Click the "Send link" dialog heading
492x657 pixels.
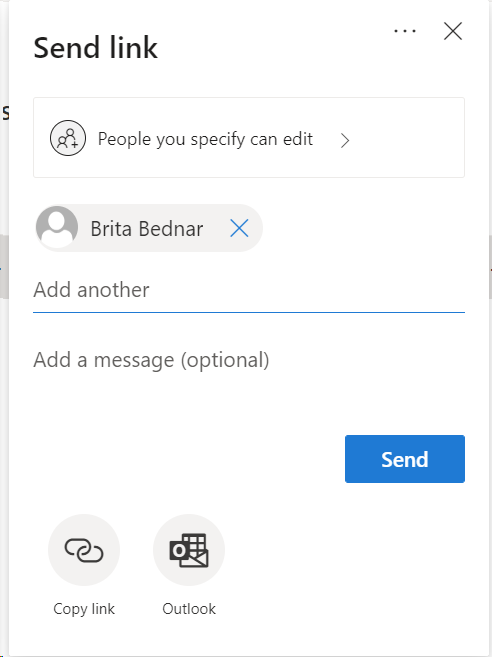(x=96, y=48)
